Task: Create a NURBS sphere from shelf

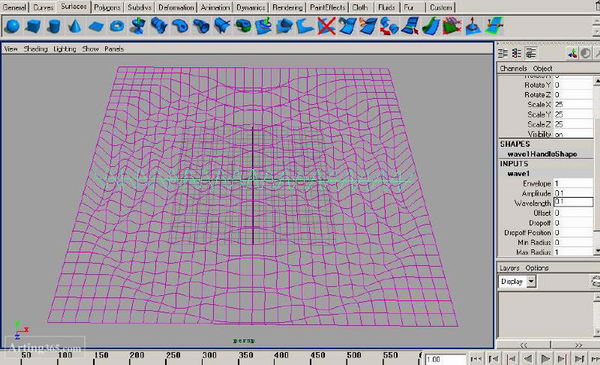Action: click(12, 26)
